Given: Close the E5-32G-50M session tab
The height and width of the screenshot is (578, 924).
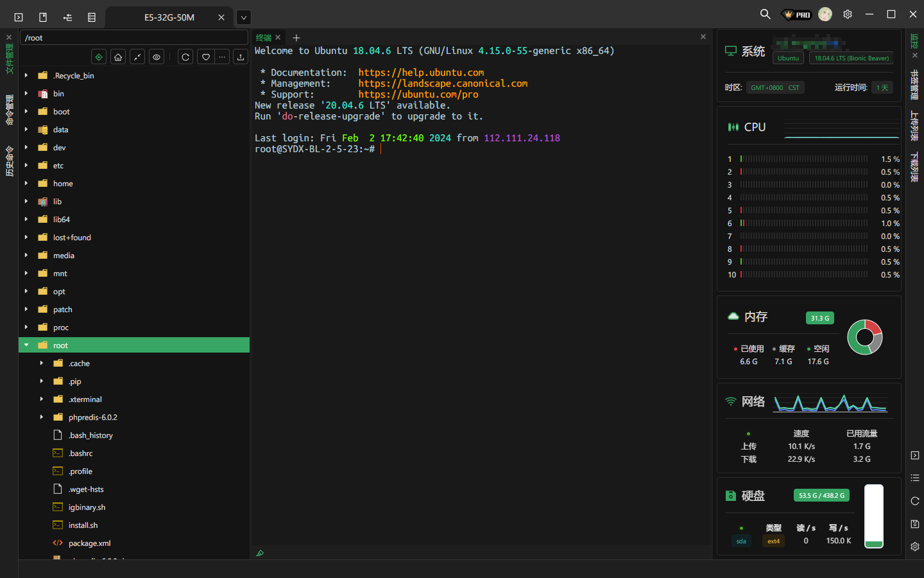Looking at the screenshot, I should point(221,17).
